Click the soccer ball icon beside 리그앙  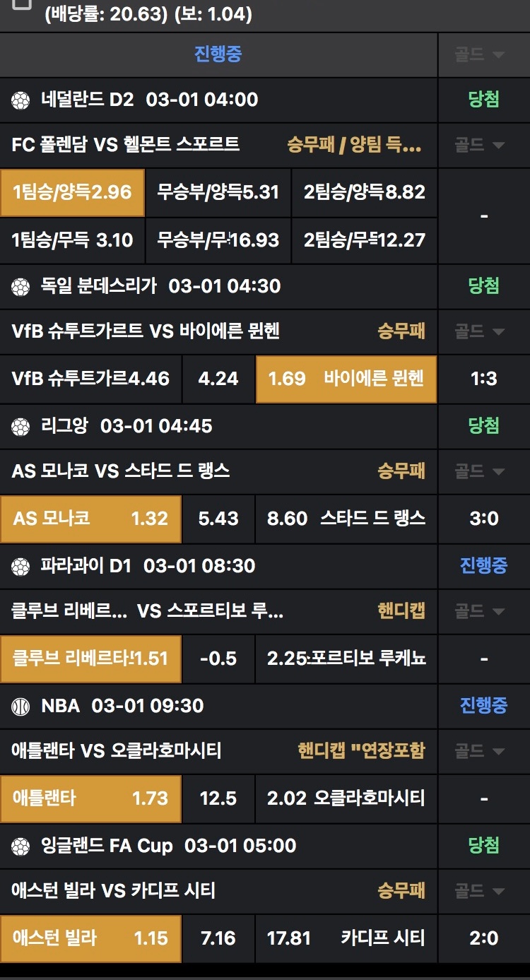(20, 427)
